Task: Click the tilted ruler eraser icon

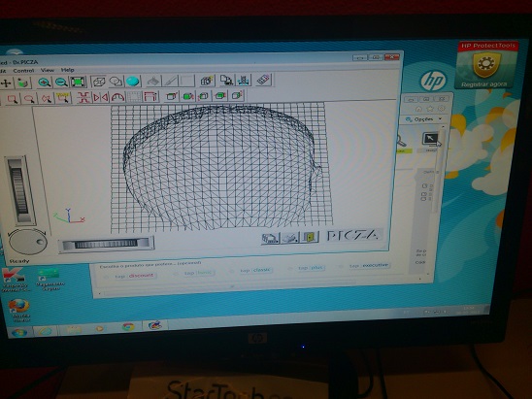Action: pos(264,80)
